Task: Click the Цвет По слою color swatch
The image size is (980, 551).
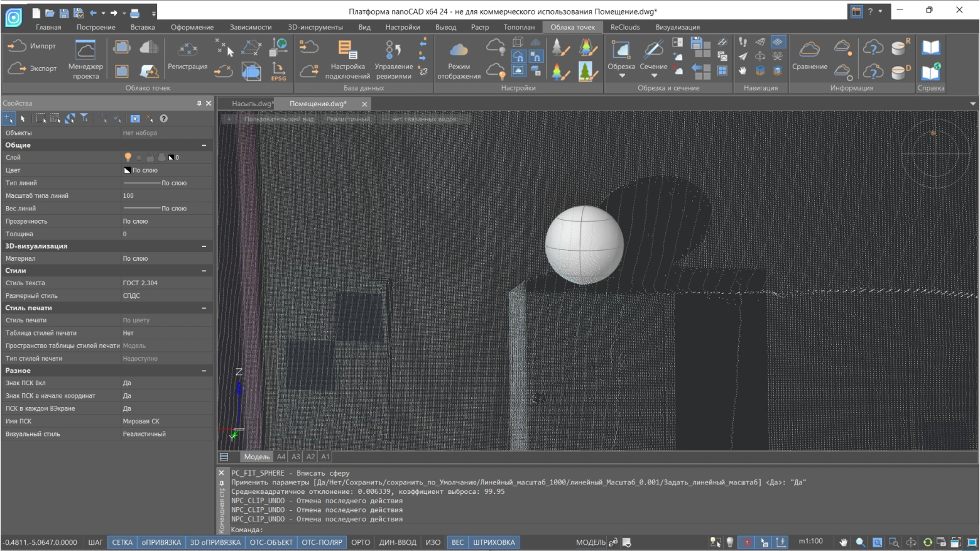Action: tap(127, 170)
